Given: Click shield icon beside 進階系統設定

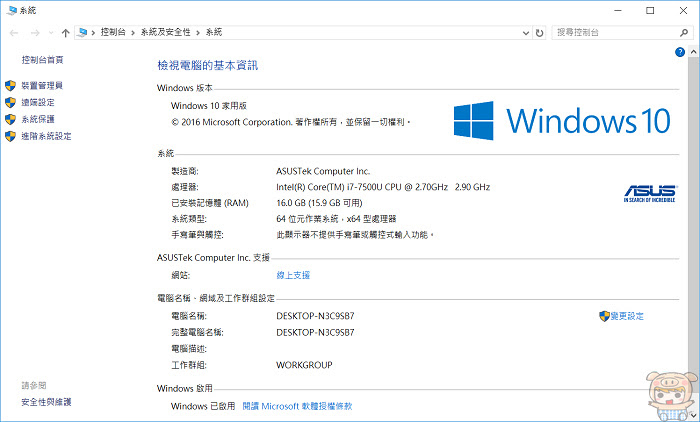Looking at the screenshot, I should (10, 136).
